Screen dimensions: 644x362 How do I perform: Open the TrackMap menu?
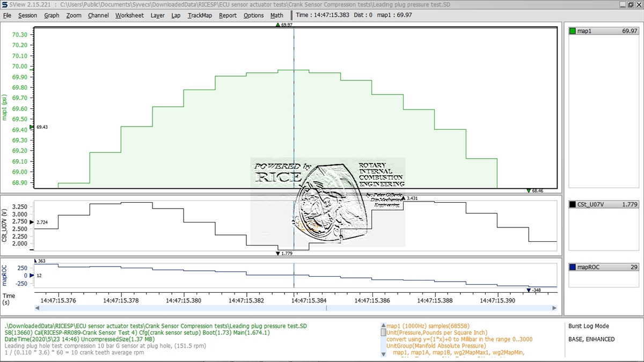click(x=200, y=16)
